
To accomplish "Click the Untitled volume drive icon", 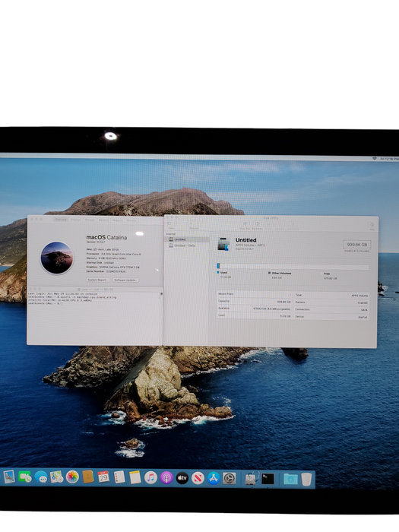I will click(x=224, y=244).
